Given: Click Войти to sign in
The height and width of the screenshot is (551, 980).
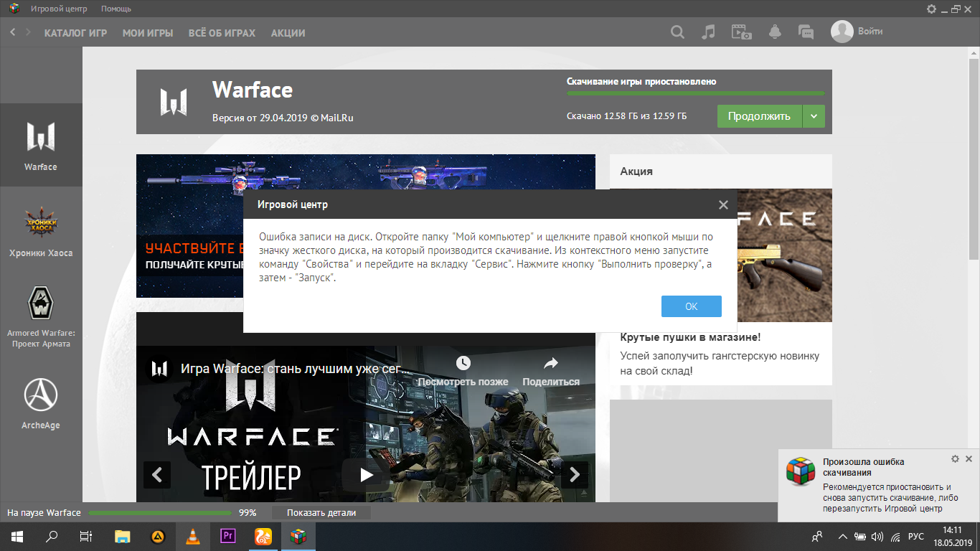Looking at the screenshot, I should tap(870, 32).
